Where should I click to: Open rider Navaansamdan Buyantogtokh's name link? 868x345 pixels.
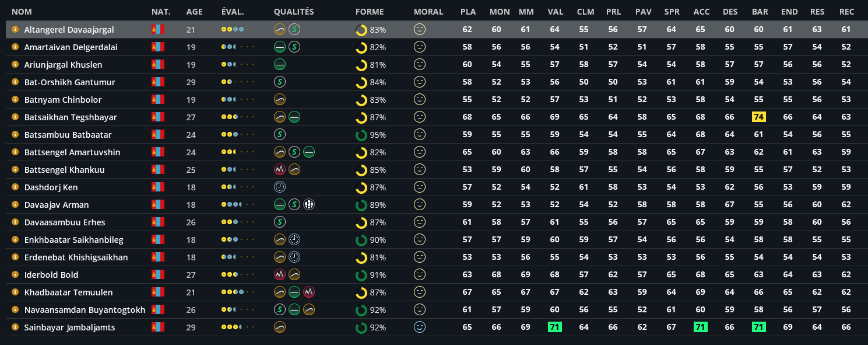85,309
